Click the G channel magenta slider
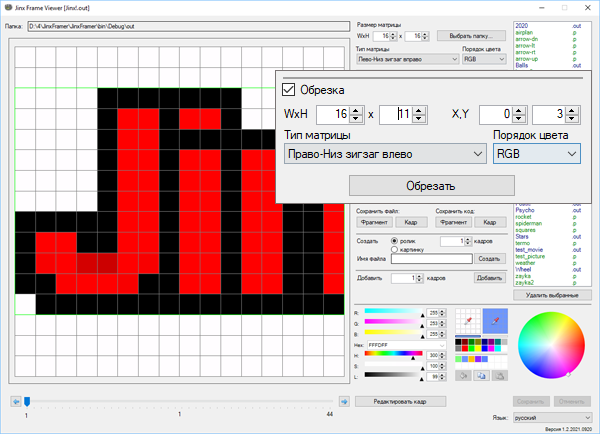Viewport: 600px width, 434px height. (x=394, y=322)
